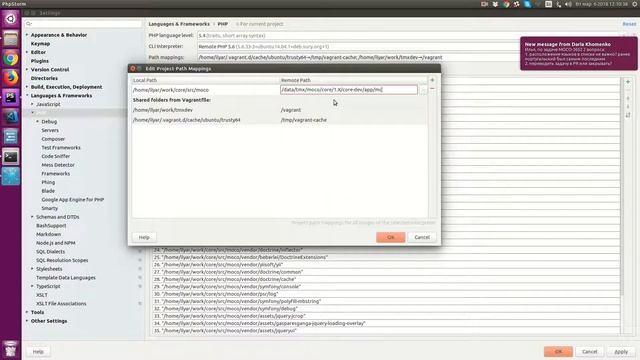Open Node.js and NPM settings page

pyautogui.click(x=56, y=243)
